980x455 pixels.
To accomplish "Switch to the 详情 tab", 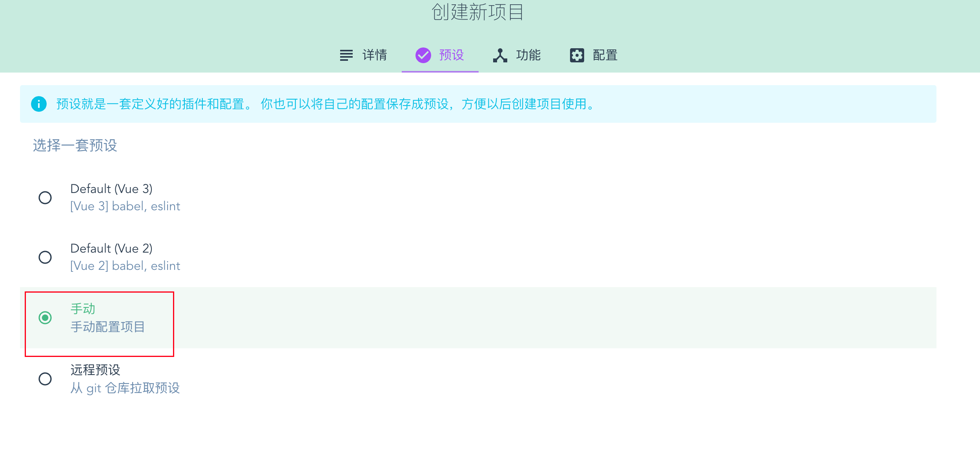I will 374,55.
